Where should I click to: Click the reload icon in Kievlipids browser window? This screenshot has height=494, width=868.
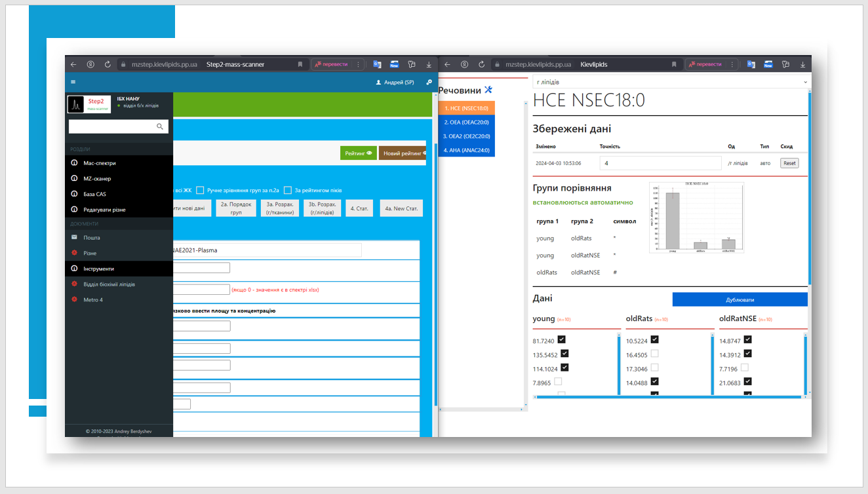(x=482, y=64)
